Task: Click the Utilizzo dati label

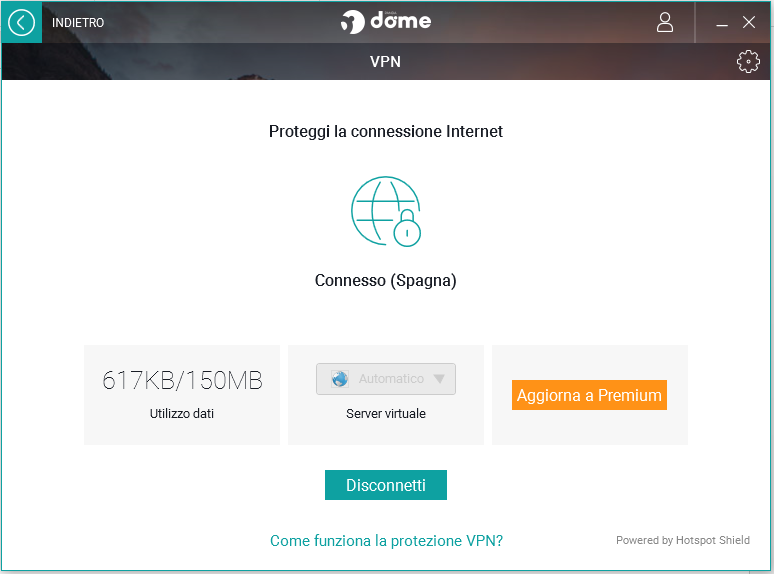Action: point(182,413)
